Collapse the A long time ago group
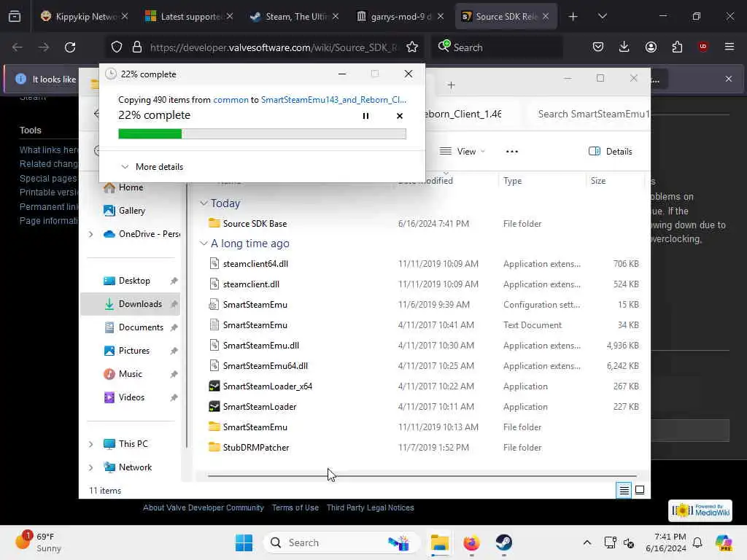Viewport: 747px width, 560px height. 204,244
